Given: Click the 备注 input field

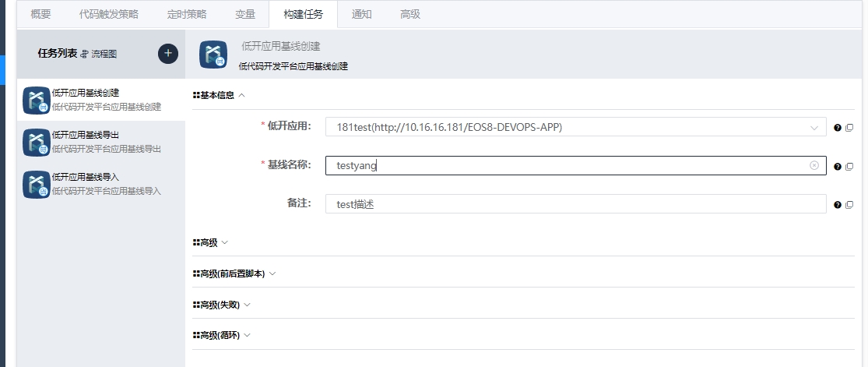Looking at the screenshot, I should click(576, 204).
